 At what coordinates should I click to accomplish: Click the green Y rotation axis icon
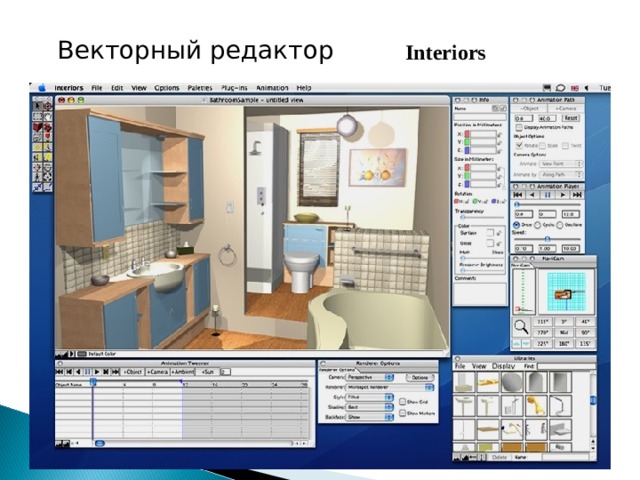(x=475, y=202)
